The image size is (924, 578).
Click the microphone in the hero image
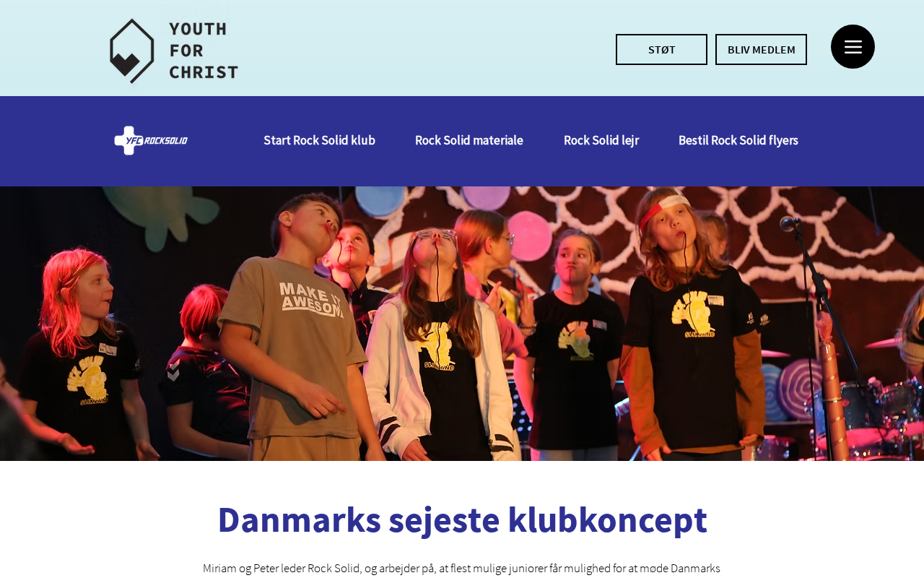(789, 223)
